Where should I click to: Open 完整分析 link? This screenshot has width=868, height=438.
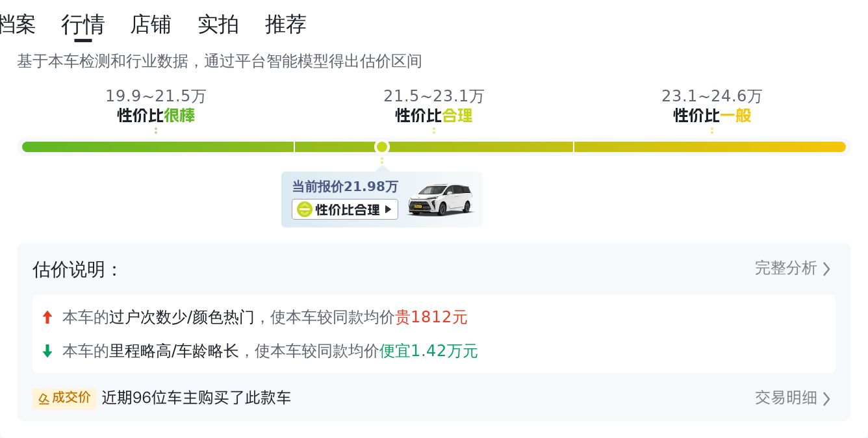point(785,268)
